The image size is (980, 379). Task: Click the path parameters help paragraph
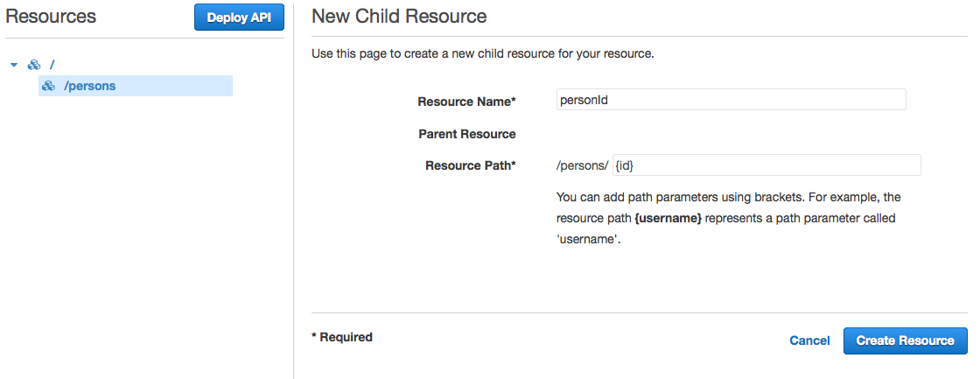726,218
